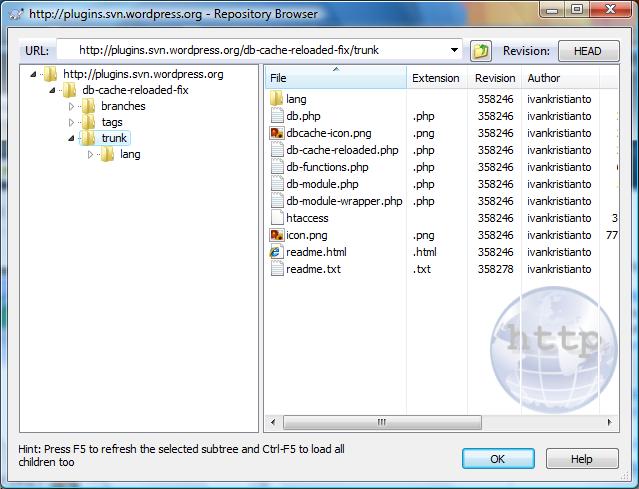The image size is (639, 489).
Task: Click the db-cache-reloaded-fix folder icon in tree
Action: click(69, 90)
